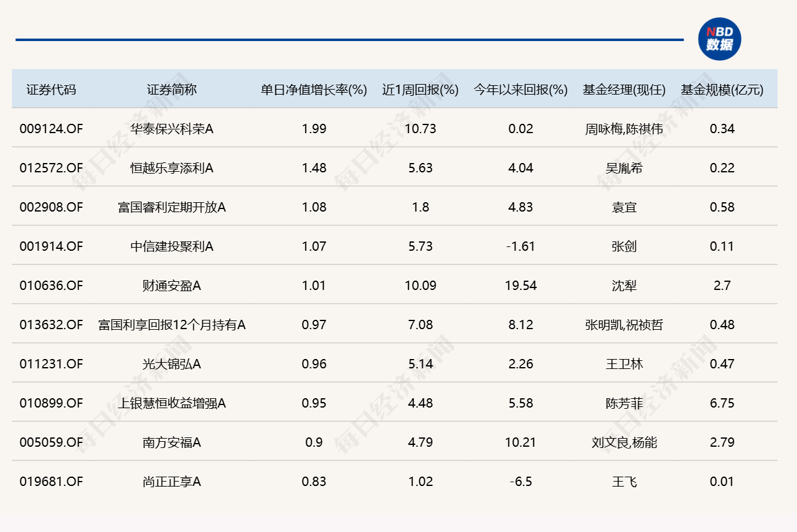The height and width of the screenshot is (532, 797).
Task: Select year-to-date return -1.61
Action: 521,246
